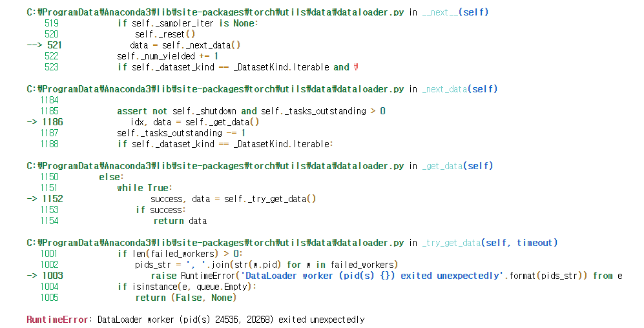Click the dataloader.py path above line 1184
The width and height of the screenshot is (644, 328).
(215, 89)
